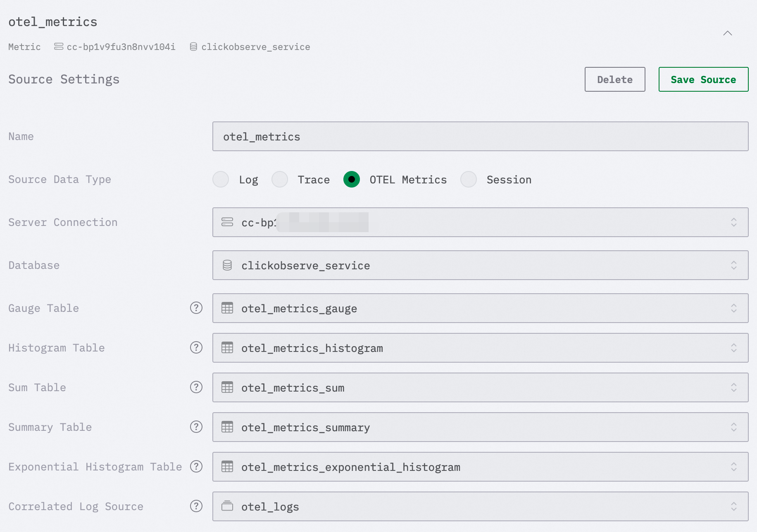Click help icon beside Histogram Table
The image size is (757, 532).
[x=196, y=347]
